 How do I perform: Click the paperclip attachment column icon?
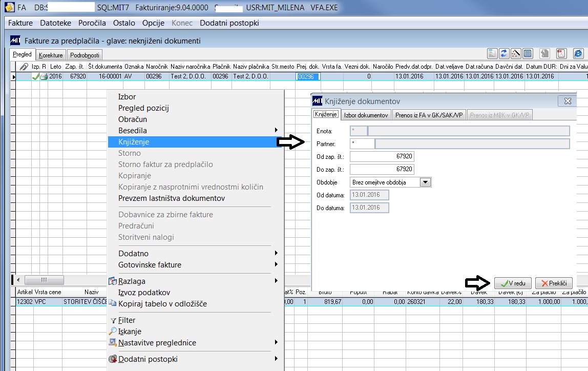tap(24, 67)
